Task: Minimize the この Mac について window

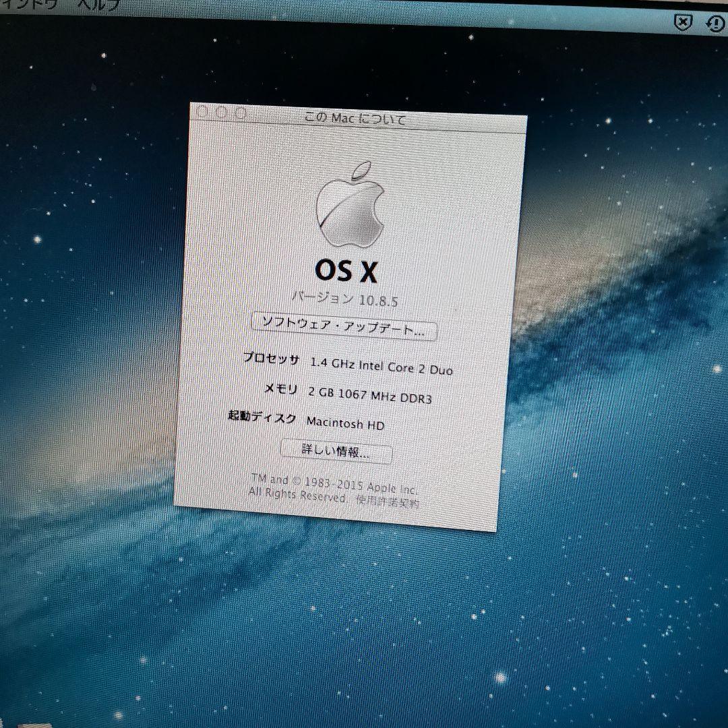Action: [221, 113]
